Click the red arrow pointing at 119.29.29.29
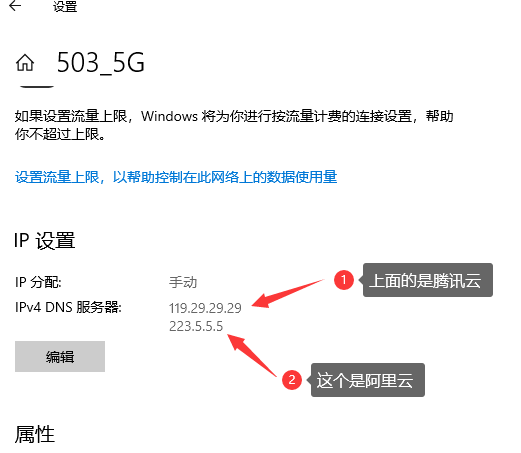The width and height of the screenshot is (521, 453). click(x=288, y=294)
